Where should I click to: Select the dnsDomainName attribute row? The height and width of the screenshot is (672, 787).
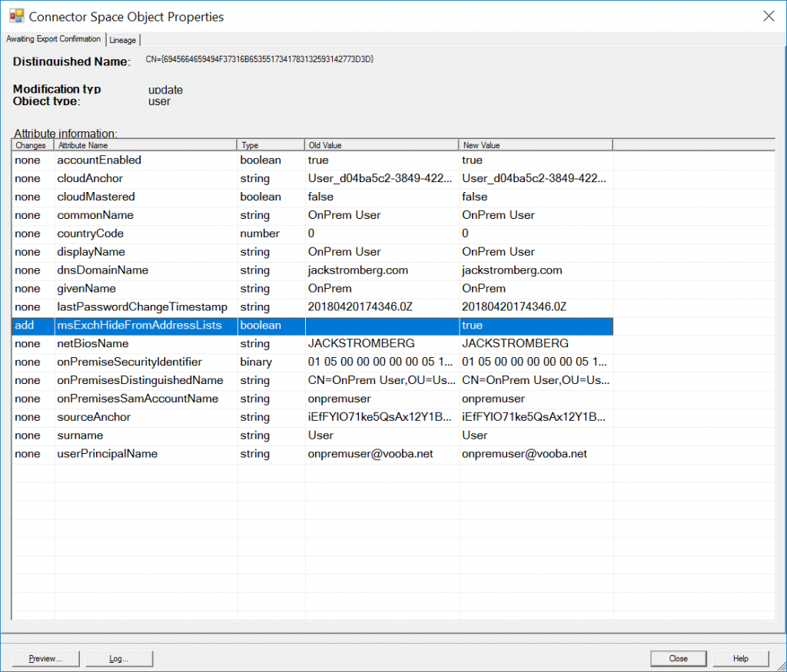pos(312,270)
